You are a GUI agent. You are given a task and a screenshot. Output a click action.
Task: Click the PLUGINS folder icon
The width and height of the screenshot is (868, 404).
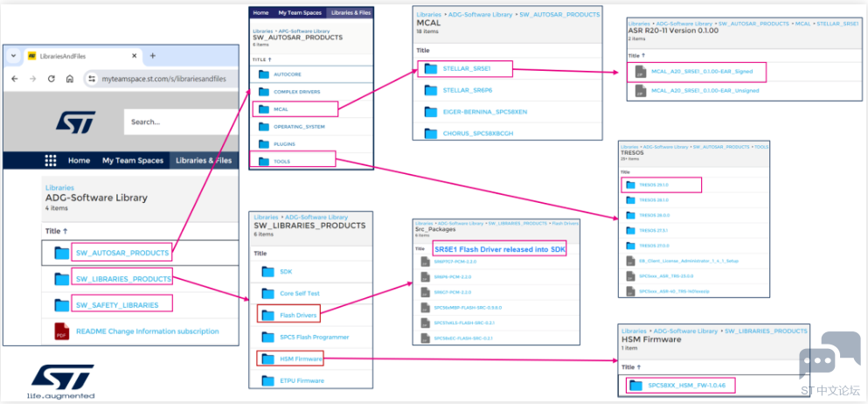point(263,144)
